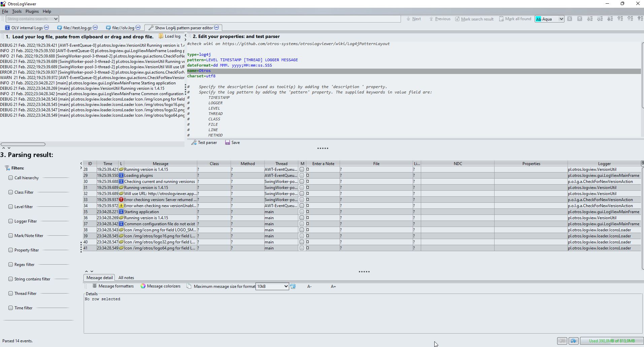Screen dimensions: 644x347
Task: Enable the Property filter checkbox
Action: [x=11, y=250]
